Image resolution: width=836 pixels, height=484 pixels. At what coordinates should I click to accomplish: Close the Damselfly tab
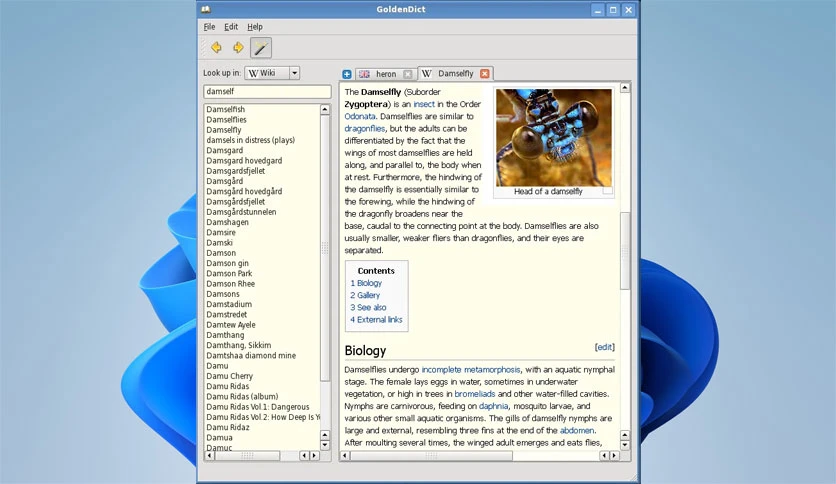(484, 74)
